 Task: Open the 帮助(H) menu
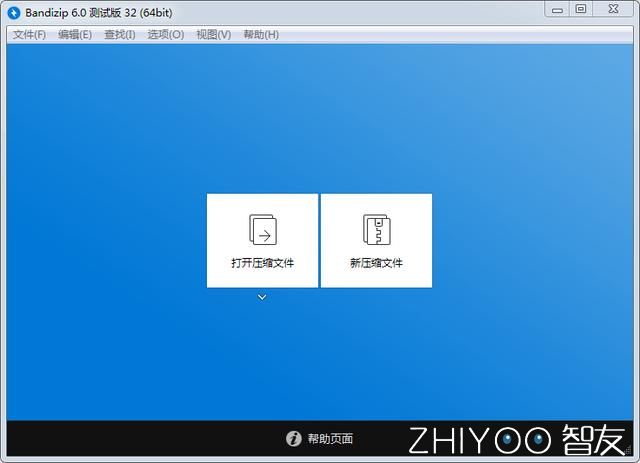(x=261, y=35)
